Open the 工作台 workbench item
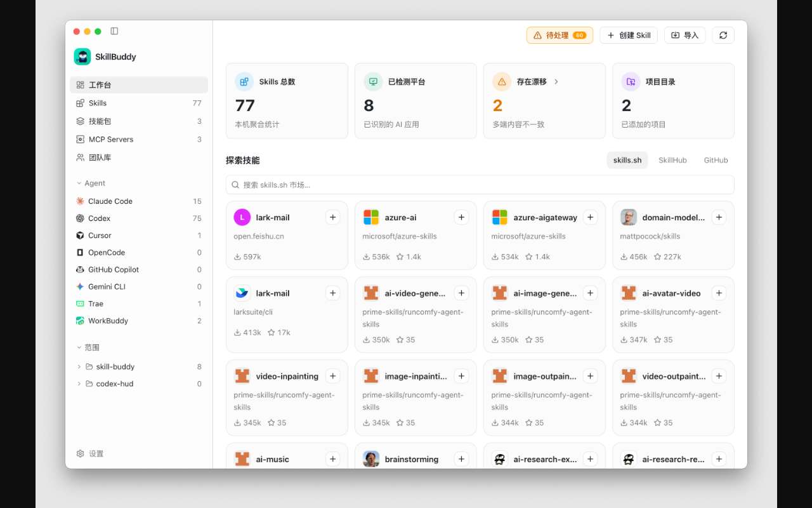Screen dimensions: 812x508 point(139,85)
